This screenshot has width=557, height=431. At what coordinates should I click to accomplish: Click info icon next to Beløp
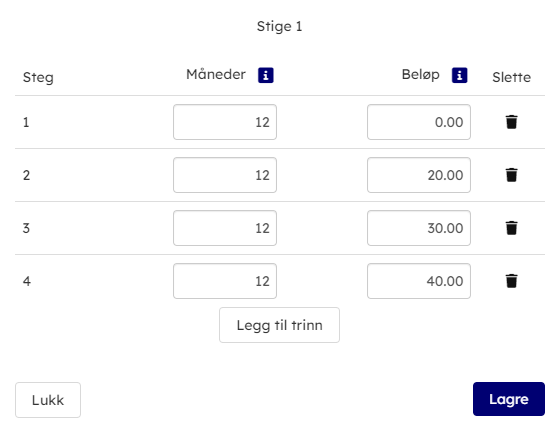point(459,75)
